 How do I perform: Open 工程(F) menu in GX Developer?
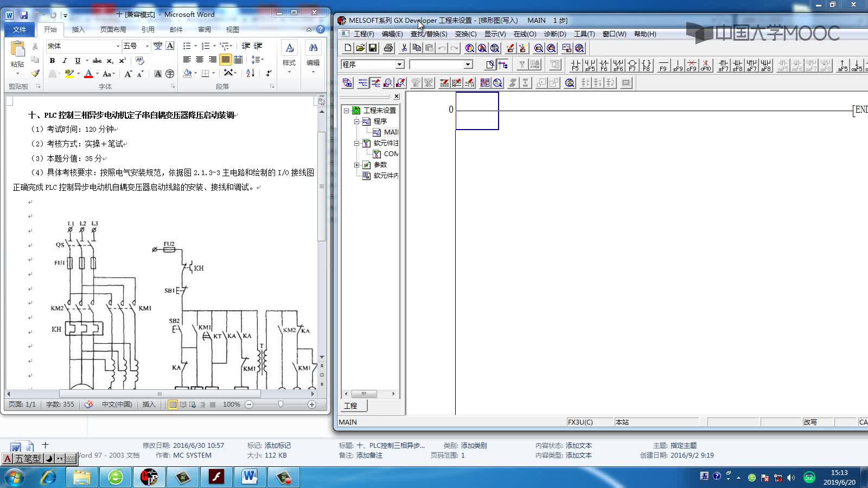[x=363, y=34]
